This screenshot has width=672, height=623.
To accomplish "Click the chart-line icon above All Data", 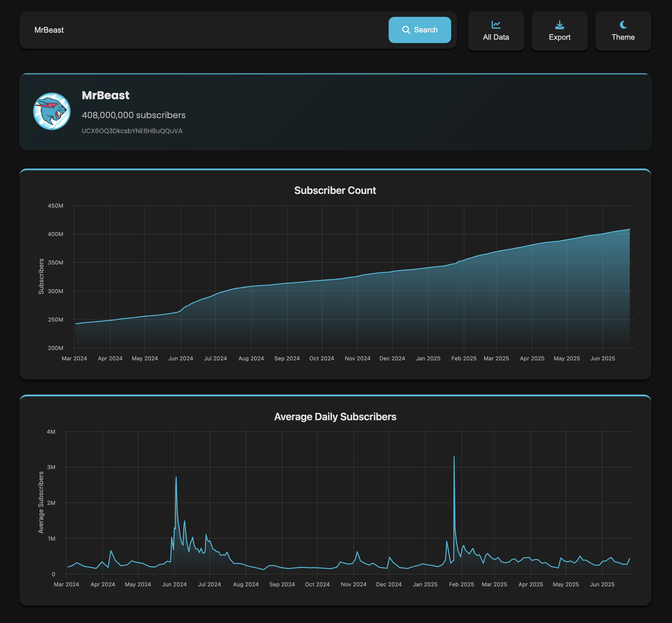I will pos(496,25).
